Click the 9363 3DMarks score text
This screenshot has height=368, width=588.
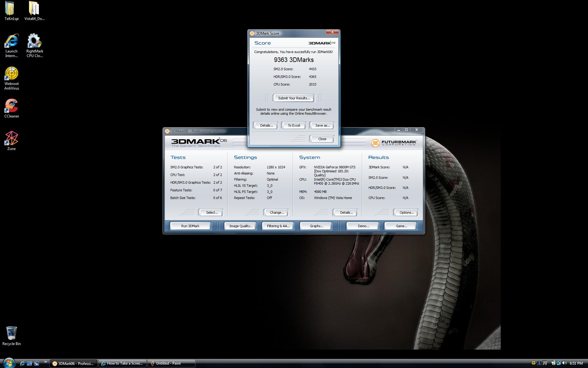point(294,60)
